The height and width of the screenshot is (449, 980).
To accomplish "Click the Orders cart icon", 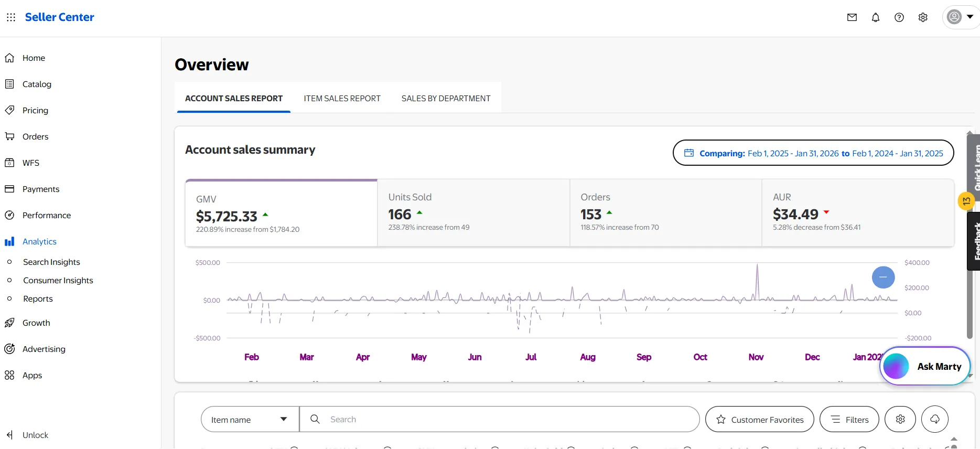I will click(x=9, y=136).
